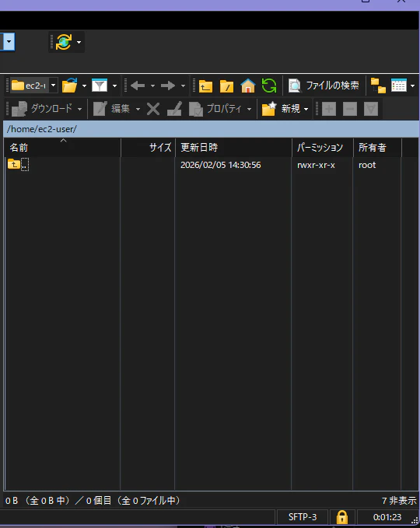Screen dimensions: 420x528
Task: Sort by 所有者 column header
Action: point(377,148)
